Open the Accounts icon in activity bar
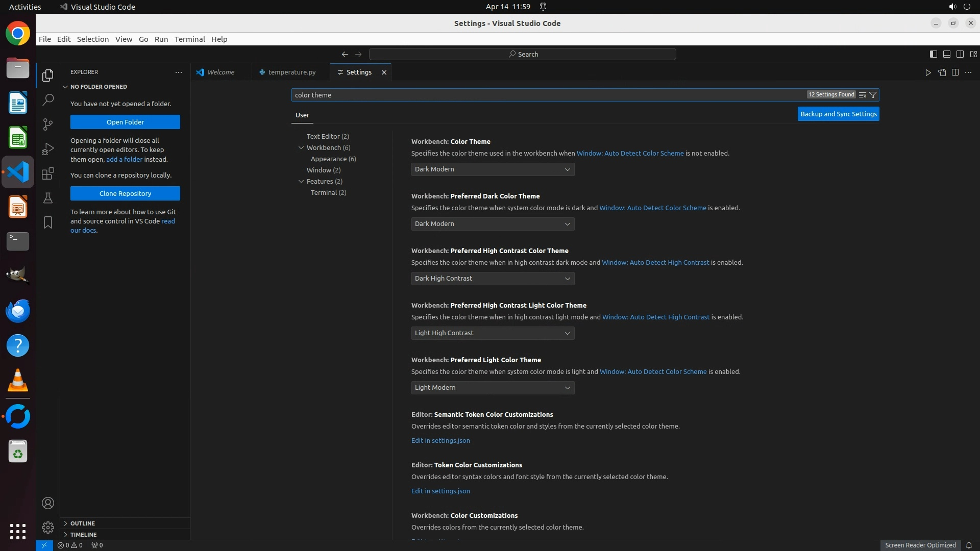This screenshot has height=551, width=980. (48, 503)
